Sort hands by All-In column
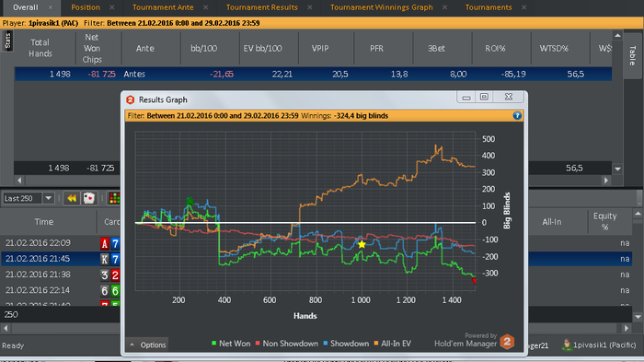Screen dimensions: 644x362 552,222
